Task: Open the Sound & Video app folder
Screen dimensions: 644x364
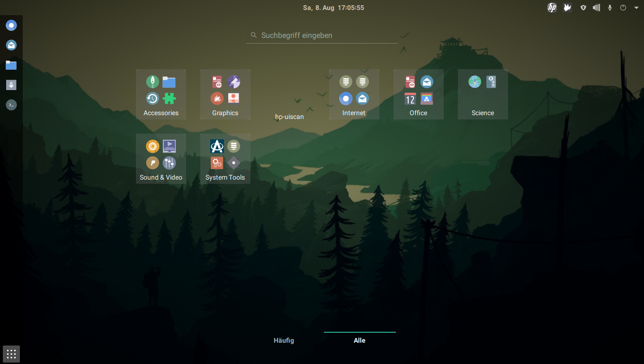Action: [x=161, y=159]
